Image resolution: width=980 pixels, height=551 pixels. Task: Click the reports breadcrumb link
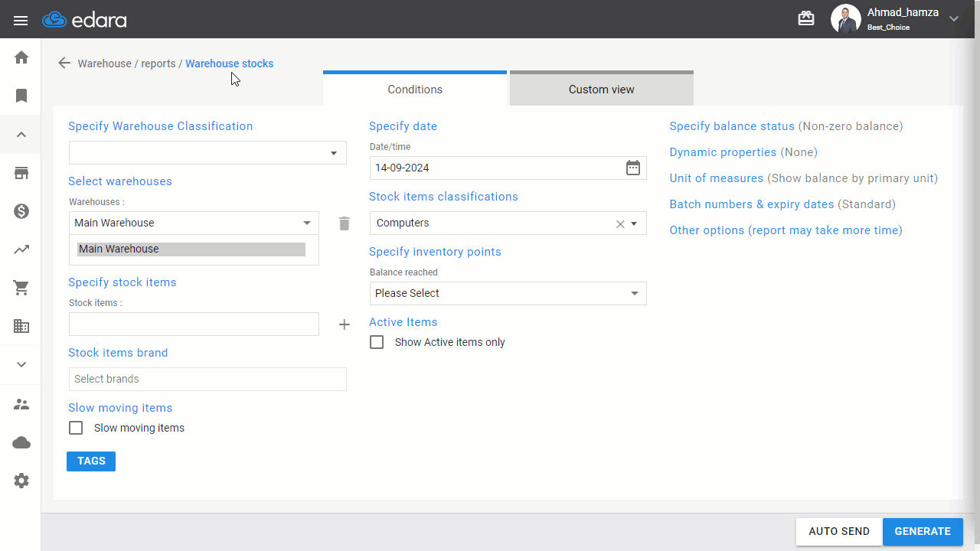pyautogui.click(x=158, y=64)
